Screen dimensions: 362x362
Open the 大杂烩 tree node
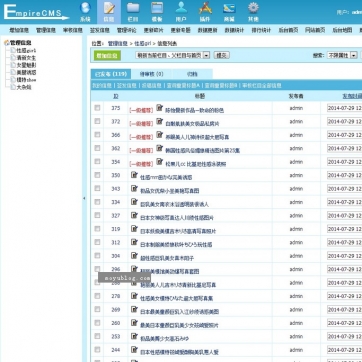[24, 87]
